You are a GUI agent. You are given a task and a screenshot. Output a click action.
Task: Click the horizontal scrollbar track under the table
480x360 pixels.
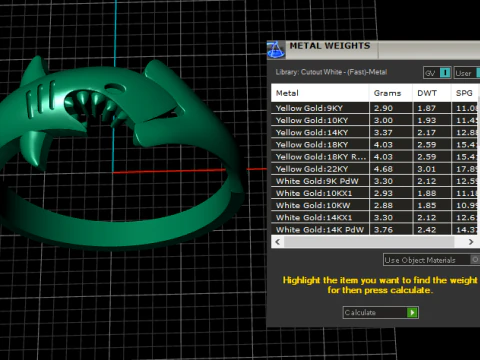click(369, 242)
